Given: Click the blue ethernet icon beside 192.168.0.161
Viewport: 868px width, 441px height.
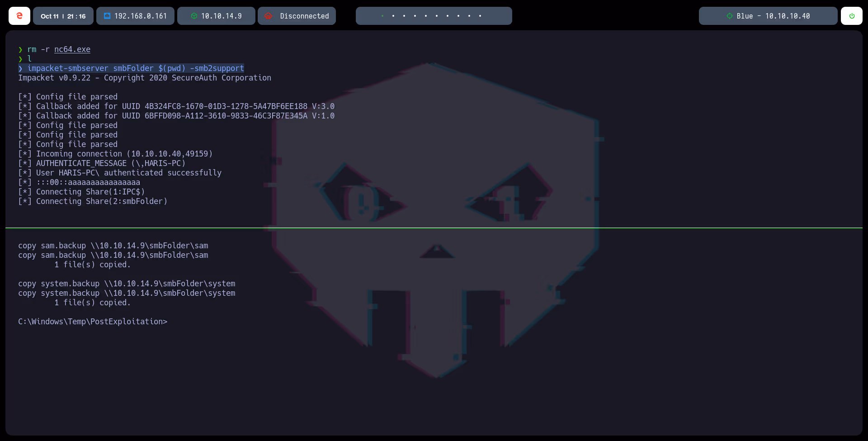Looking at the screenshot, I should [x=107, y=16].
